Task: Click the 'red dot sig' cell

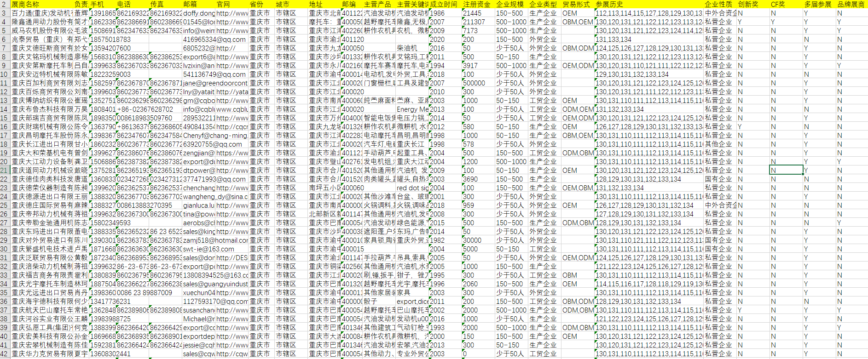Action: tap(412, 188)
